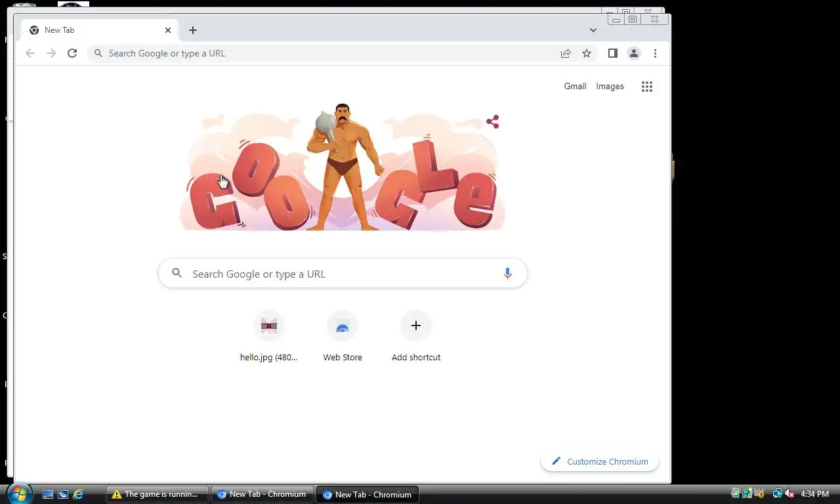Close the front Chromium window

654,19
